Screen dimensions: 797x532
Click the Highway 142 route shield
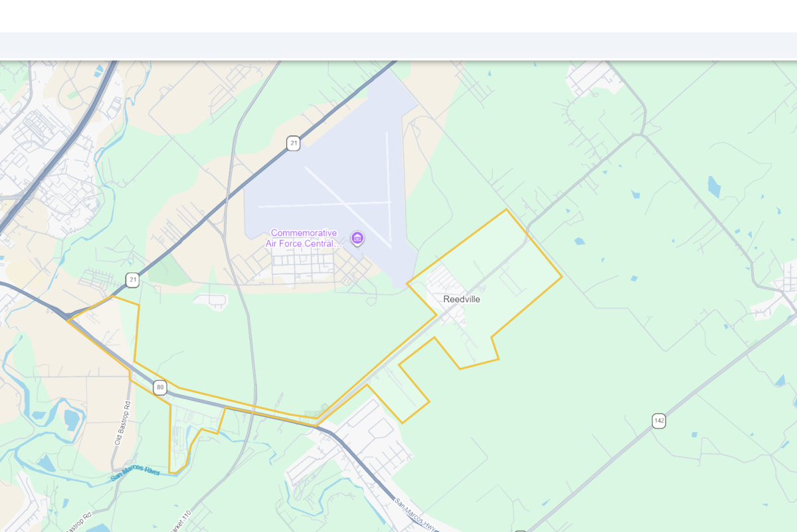pyautogui.click(x=658, y=421)
